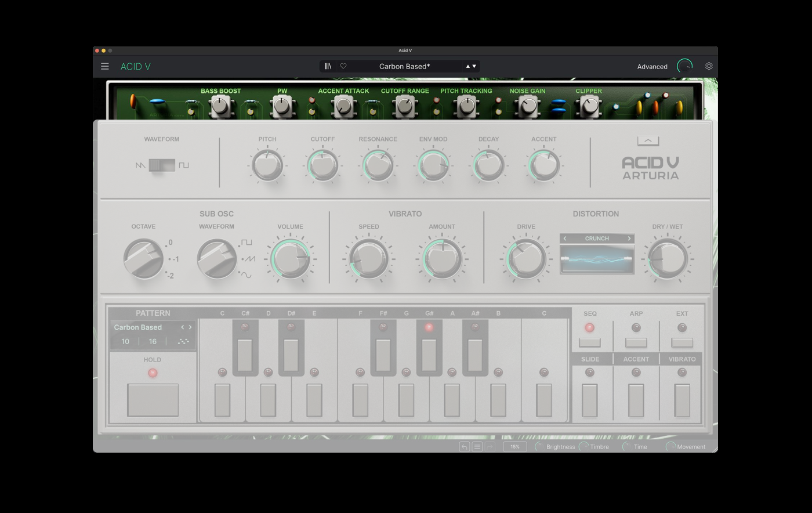Select the sawtooth waveform icon
Image resolution: width=812 pixels, height=513 pixels.
[x=140, y=165]
